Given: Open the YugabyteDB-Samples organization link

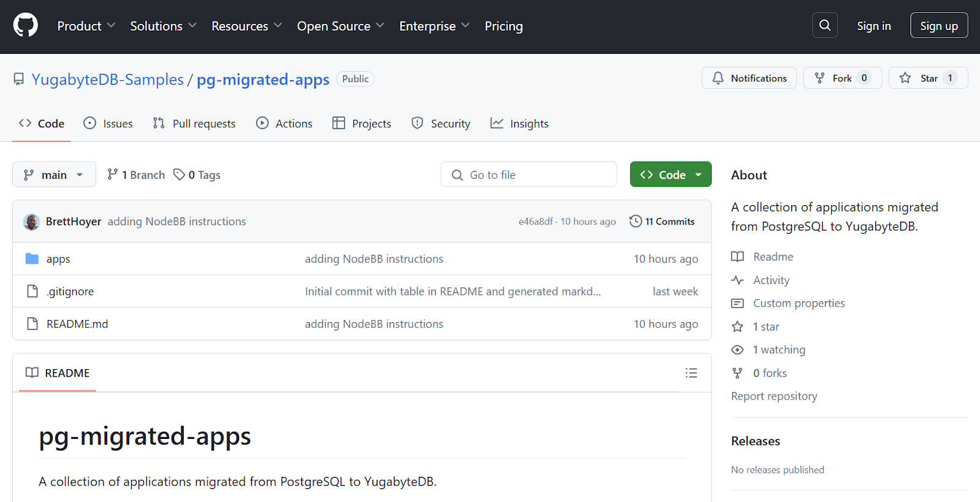Looking at the screenshot, I should 108,80.
